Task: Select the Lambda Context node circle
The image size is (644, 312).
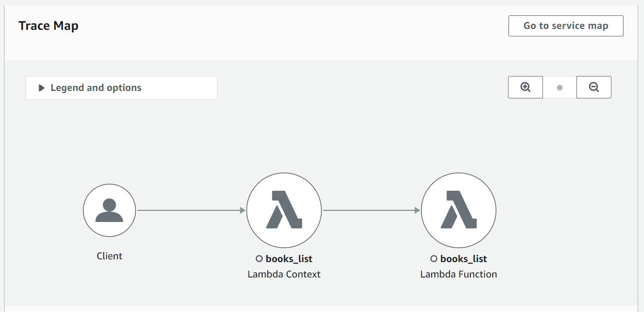Action: tap(284, 210)
